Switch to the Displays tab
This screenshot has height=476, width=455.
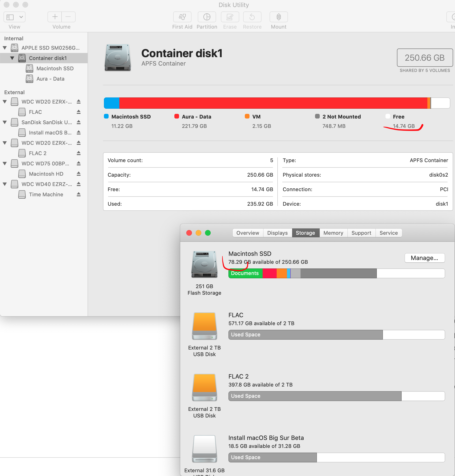click(x=277, y=233)
